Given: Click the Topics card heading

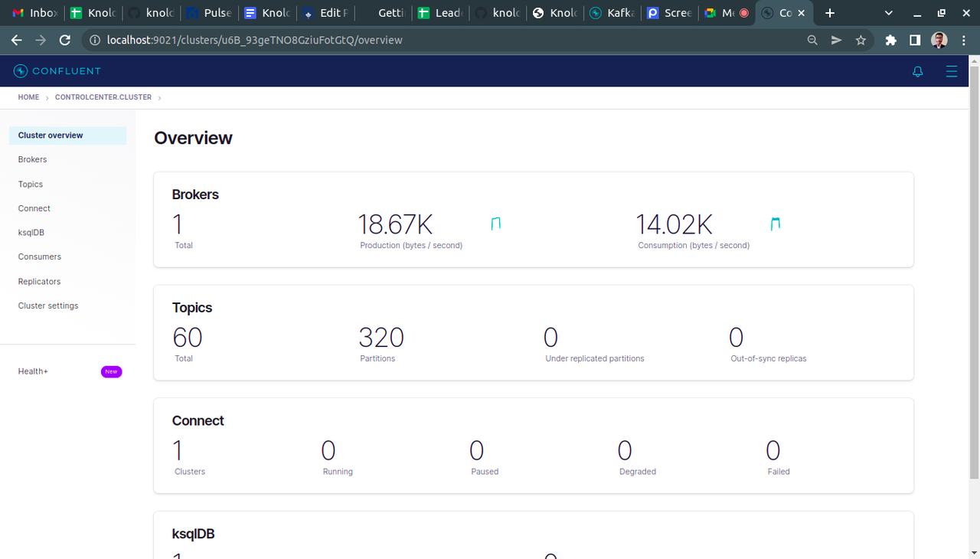Looking at the screenshot, I should pos(192,308).
